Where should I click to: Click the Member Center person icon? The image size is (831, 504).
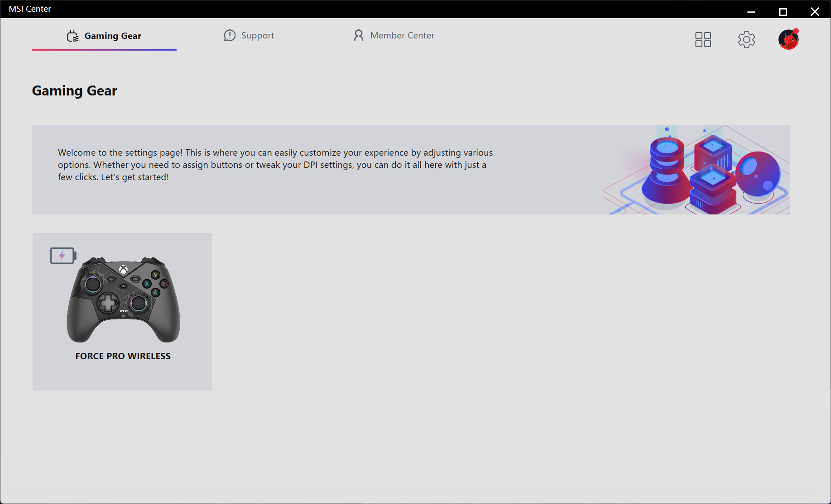358,35
